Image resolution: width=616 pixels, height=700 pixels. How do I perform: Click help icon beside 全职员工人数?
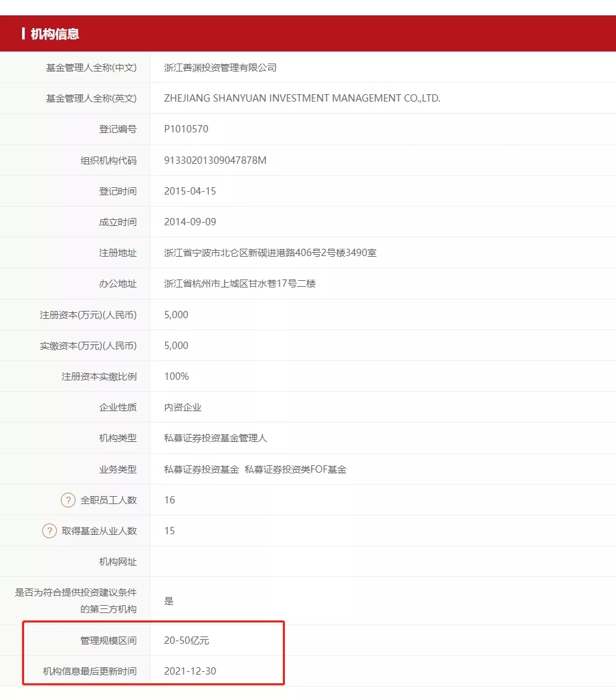[x=68, y=500]
